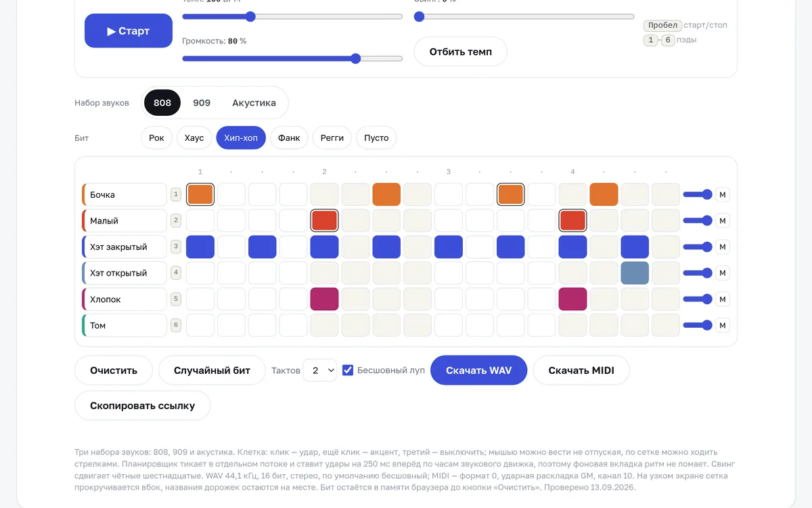Open the Тактов bars dropdown
Viewport: 812px width, 508px height.
point(320,371)
